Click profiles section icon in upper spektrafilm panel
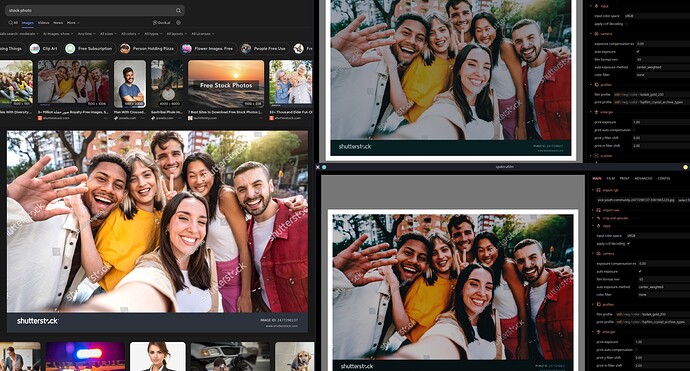690x371 pixels. pos(596,84)
